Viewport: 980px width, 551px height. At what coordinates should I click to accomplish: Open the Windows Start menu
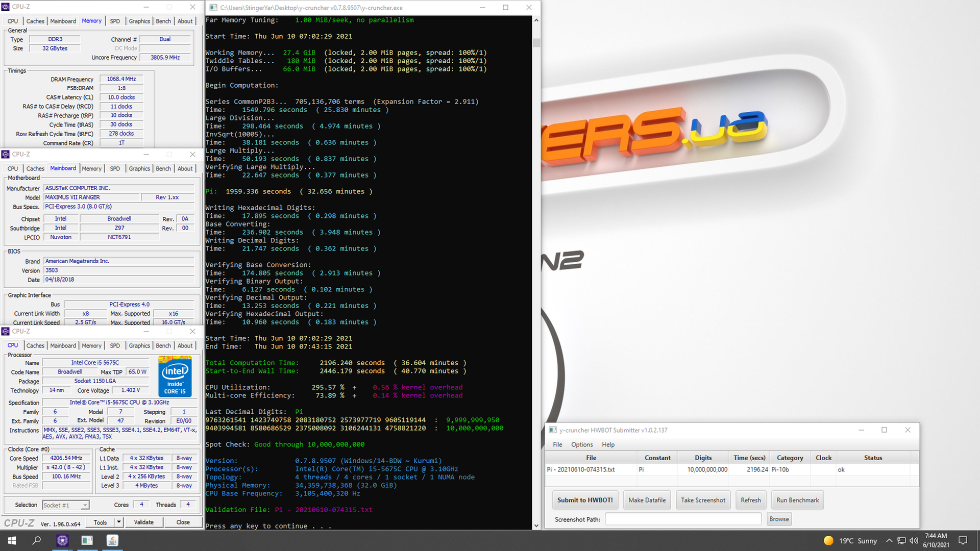pyautogui.click(x=12, y=540)
